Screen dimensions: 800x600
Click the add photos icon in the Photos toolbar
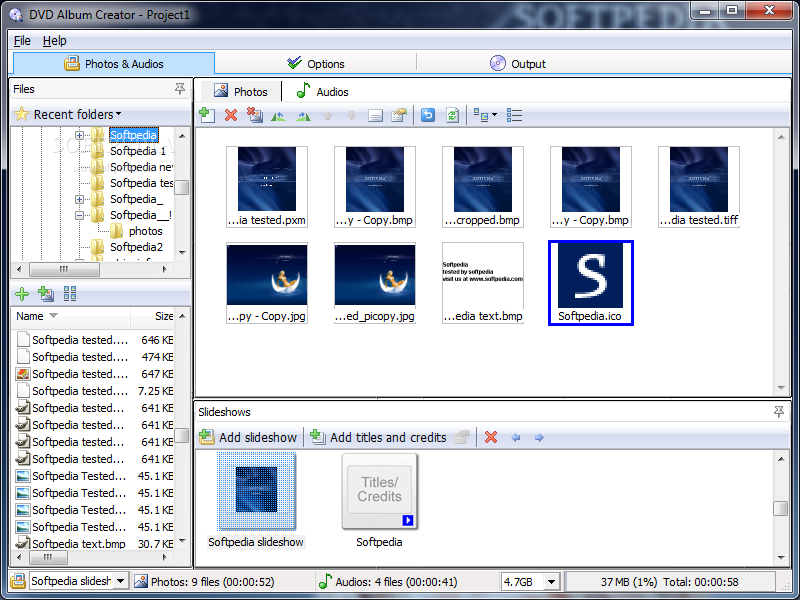(207, 115)
